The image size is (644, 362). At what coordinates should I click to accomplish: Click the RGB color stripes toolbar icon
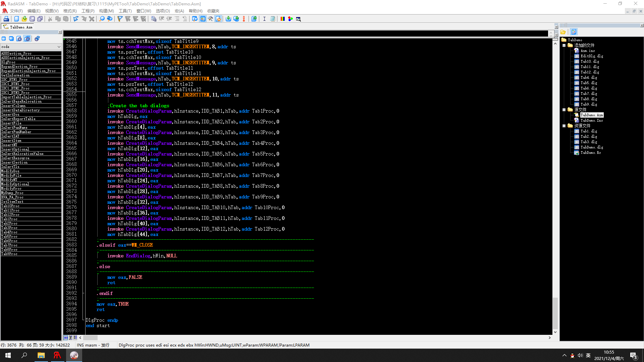283,19
